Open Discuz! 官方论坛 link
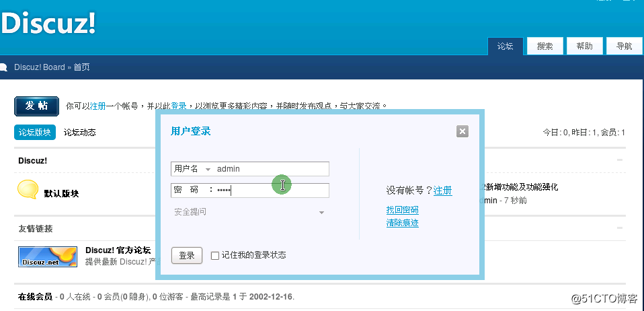The image size is (644, 311). [118, 250]
